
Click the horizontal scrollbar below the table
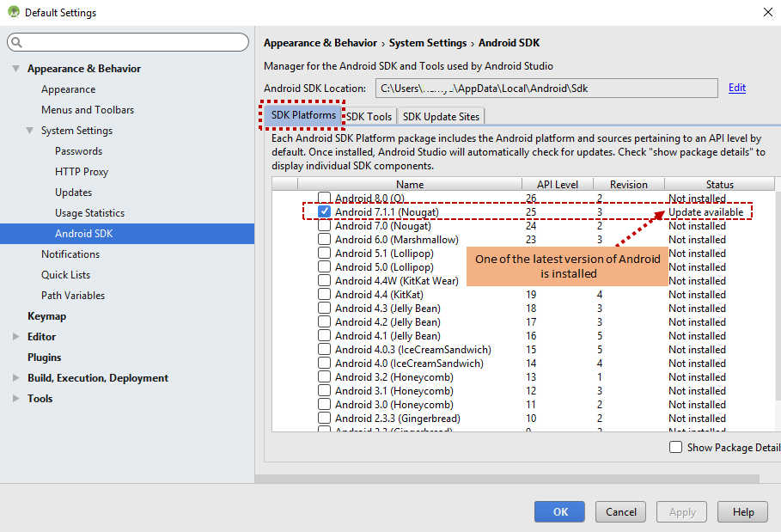(x=507, y=479)
